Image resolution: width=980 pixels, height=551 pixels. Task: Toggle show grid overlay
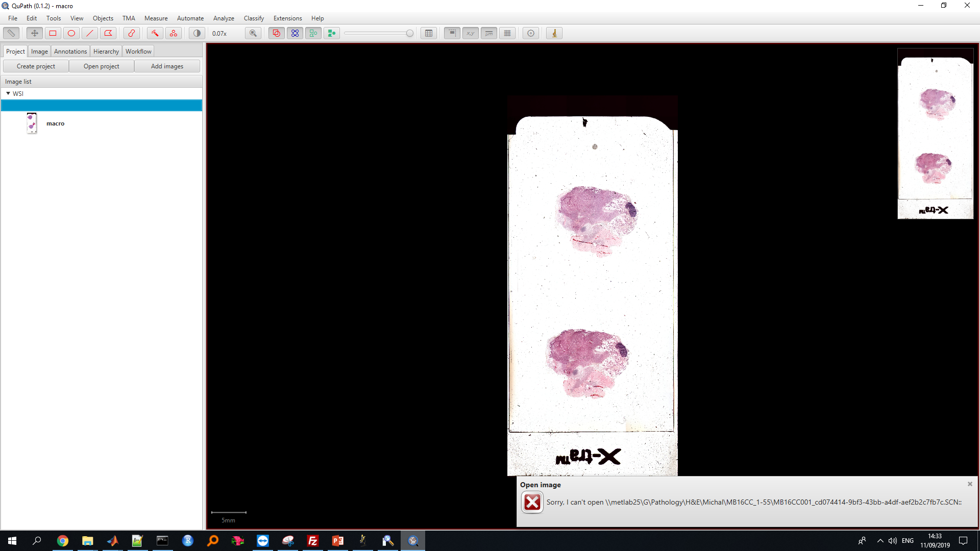pos(507,33)
